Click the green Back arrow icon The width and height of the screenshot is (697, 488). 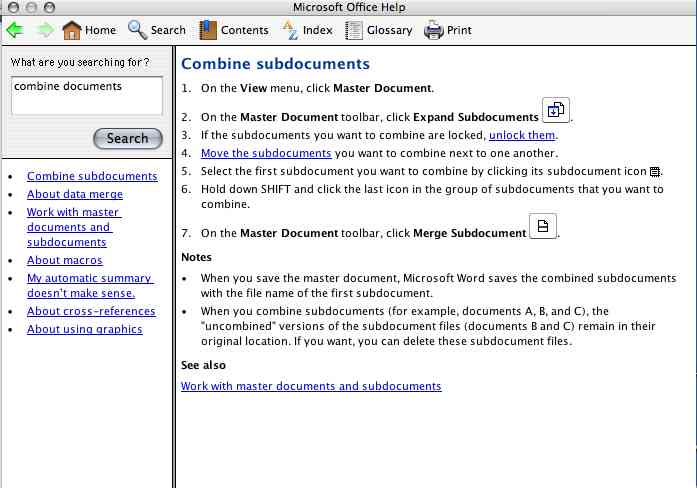(15, 30)
